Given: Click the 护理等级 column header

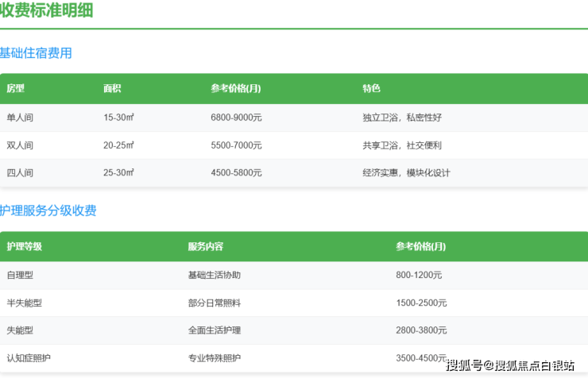Looking at the screenshot, I should click(x=24, y=246).
